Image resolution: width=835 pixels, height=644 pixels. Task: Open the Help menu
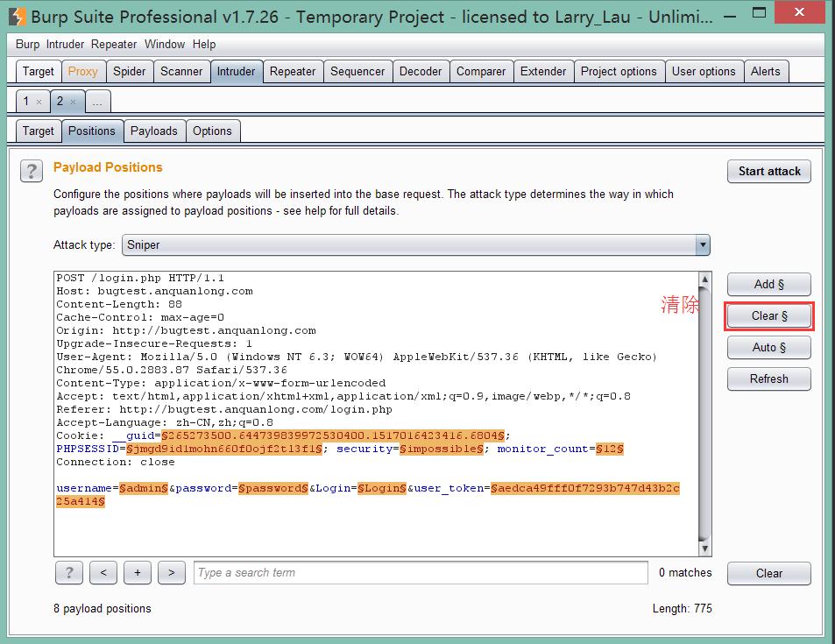coord(204,44)
